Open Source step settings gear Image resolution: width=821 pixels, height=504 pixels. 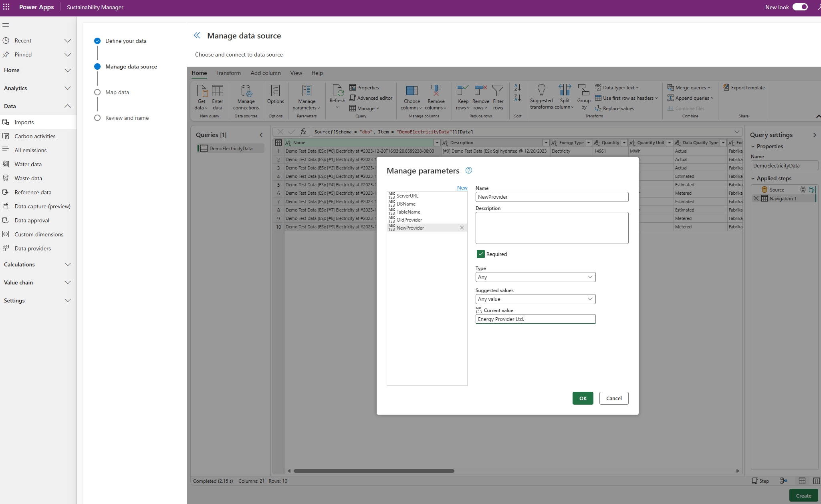tap(803, 190)
